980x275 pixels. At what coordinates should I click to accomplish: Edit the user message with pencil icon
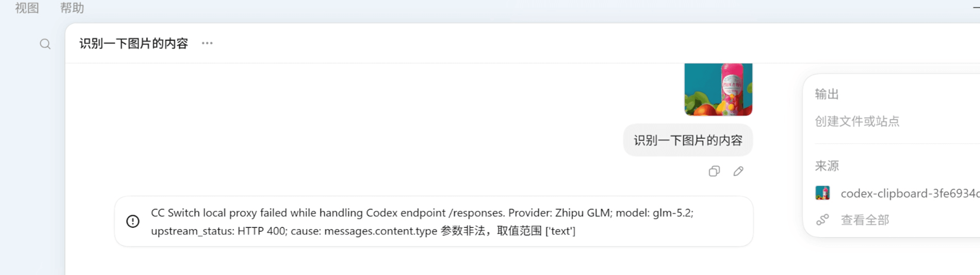(x=738, y=171)
